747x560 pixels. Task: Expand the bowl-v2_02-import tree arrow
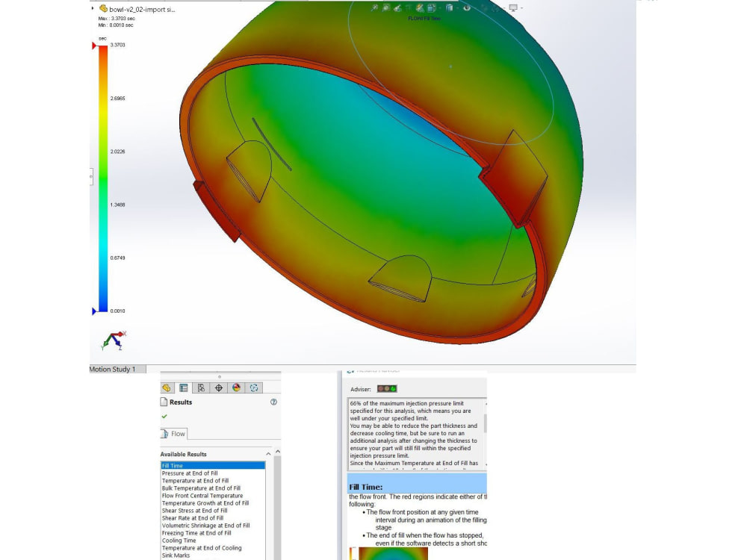92,8
